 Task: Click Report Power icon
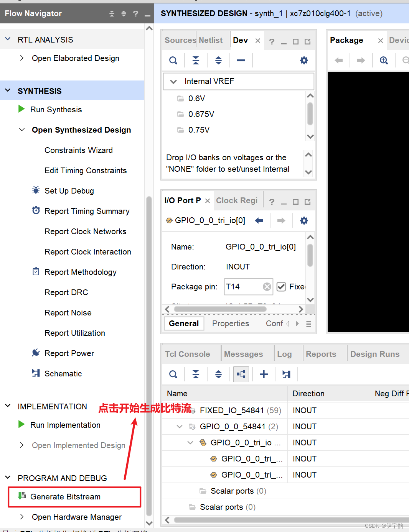(36, 353)
